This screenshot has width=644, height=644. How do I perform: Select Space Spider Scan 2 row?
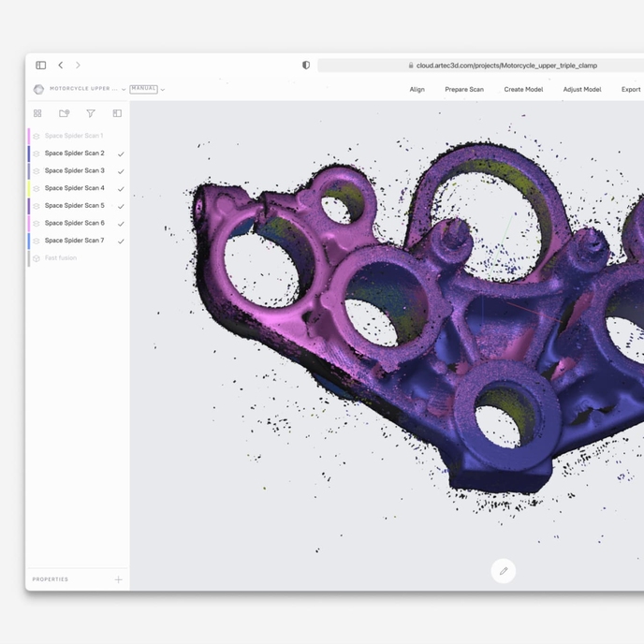(x=77, y=154)
